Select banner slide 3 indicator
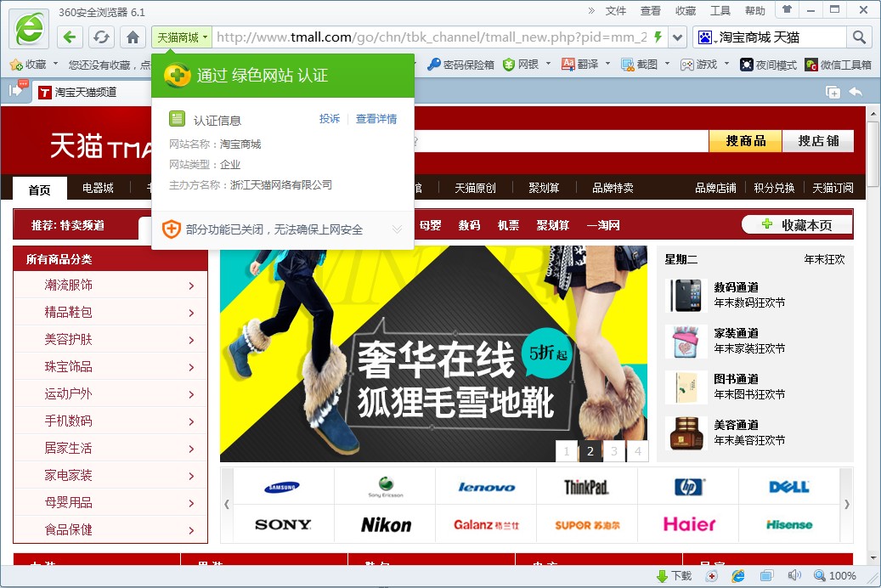 614,451
